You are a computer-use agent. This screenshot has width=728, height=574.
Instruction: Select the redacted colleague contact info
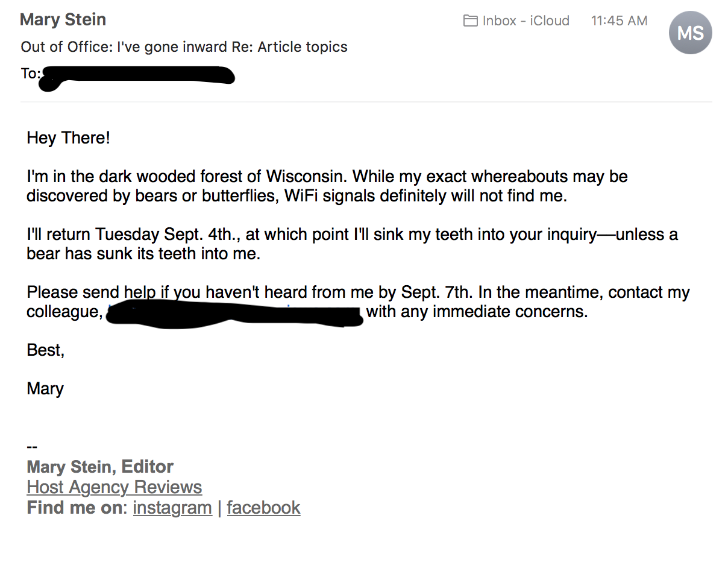(234, 312)
